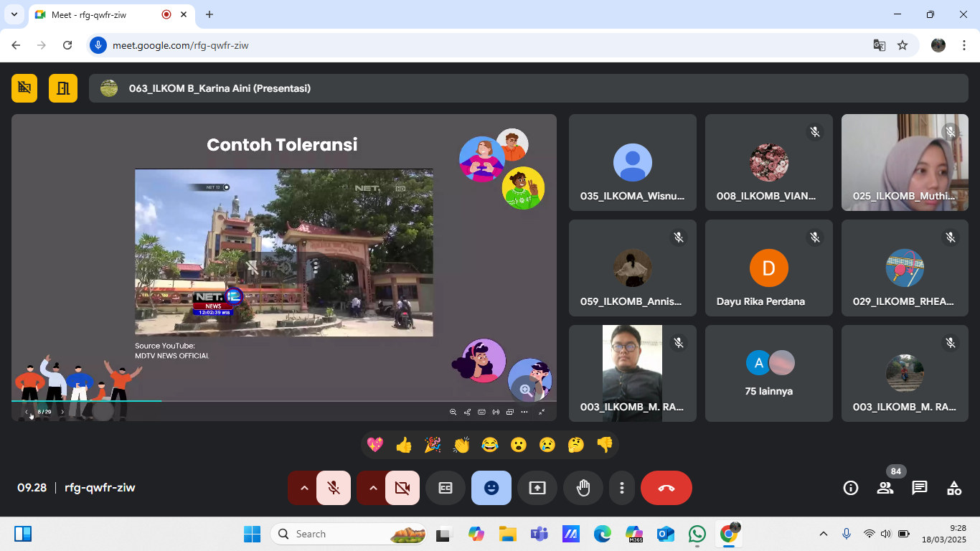Open the '75 lainnya' participants tile
Screen dimensions: 980x551
tap(768, 373)
